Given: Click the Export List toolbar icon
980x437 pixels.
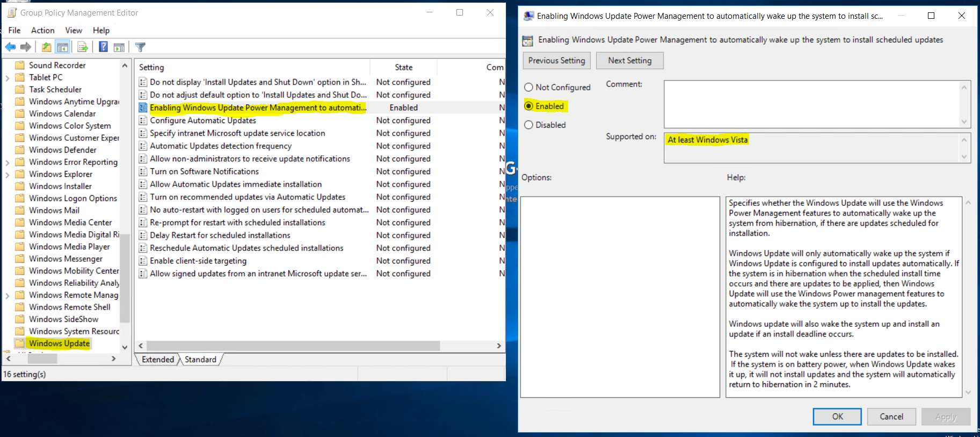Looking at the screenshot, I should click(x=82, y=47).
